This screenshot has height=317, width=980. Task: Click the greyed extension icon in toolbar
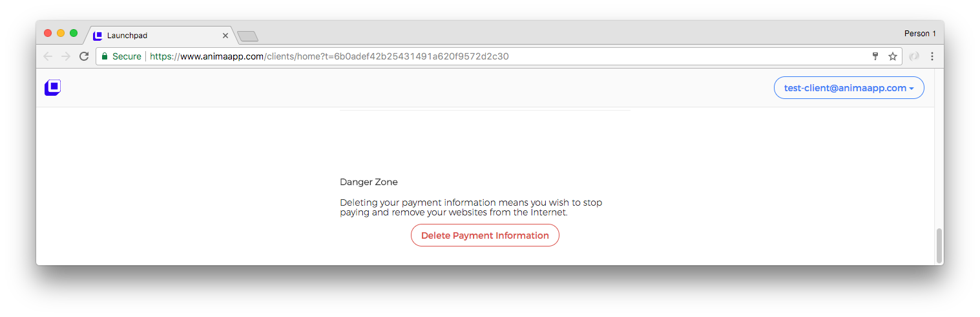tap(913, 56)
